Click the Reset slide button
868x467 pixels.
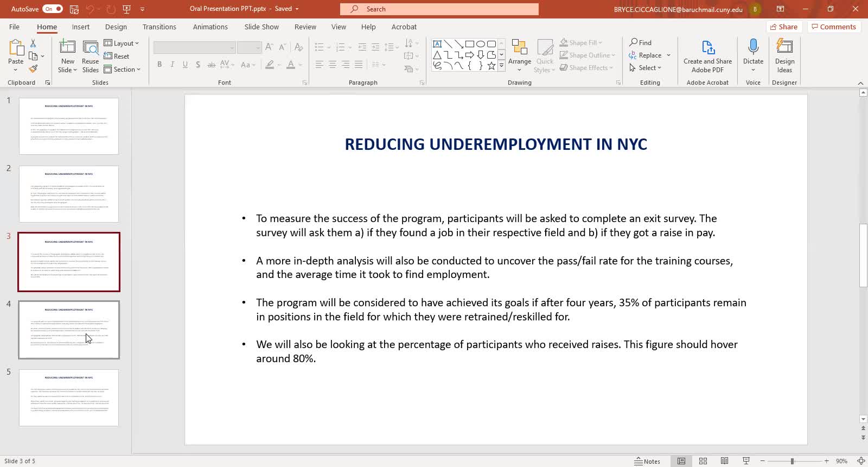(117, 56)
